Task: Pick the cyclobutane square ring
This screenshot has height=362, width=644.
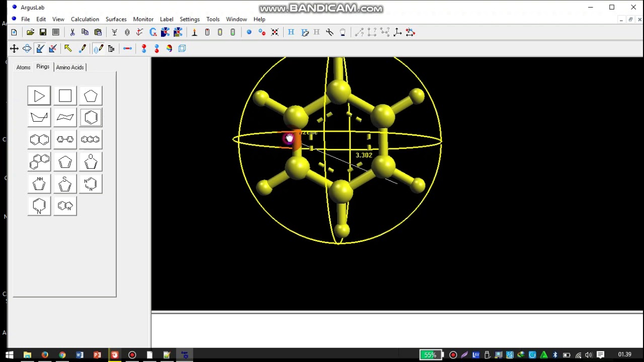Action: (65, 96)
